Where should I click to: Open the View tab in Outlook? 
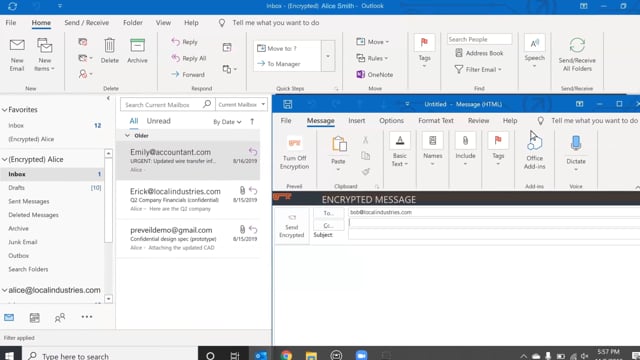coord(163,23)
